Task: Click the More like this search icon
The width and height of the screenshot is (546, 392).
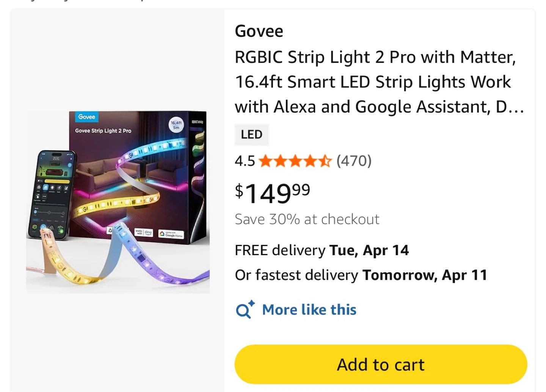Action: (245, 310)
